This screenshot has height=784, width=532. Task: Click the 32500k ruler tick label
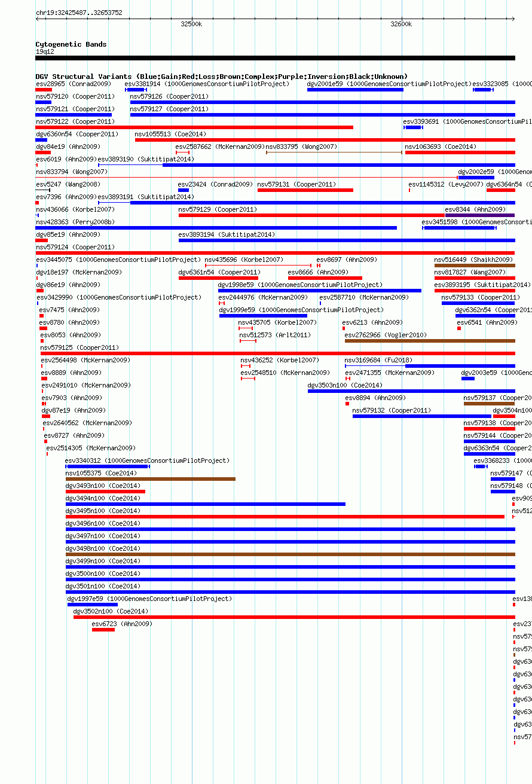191,25
